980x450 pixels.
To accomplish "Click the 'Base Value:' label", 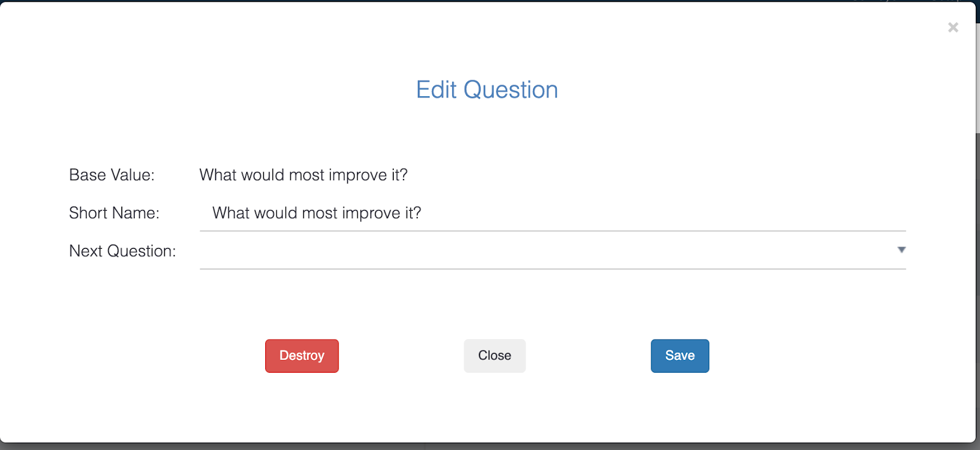I will (111, 175).
